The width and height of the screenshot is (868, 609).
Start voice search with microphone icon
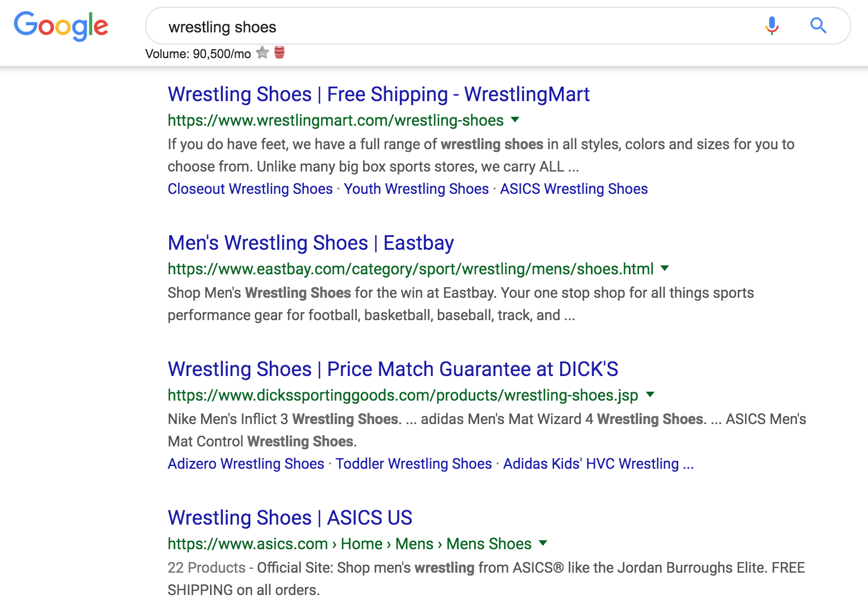click(x=772, y=26)
